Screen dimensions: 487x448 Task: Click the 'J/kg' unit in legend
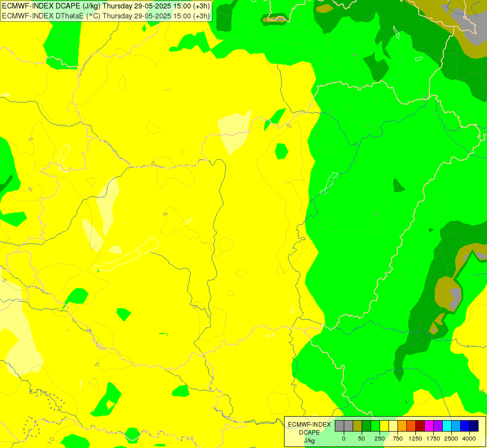coord(309,441)
